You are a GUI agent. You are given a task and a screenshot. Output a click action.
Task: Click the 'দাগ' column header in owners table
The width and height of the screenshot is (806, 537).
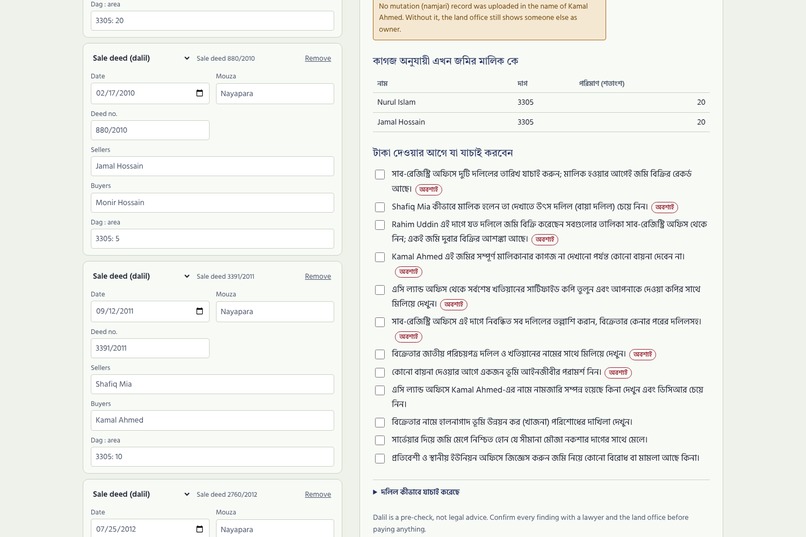tap(522, 83)
